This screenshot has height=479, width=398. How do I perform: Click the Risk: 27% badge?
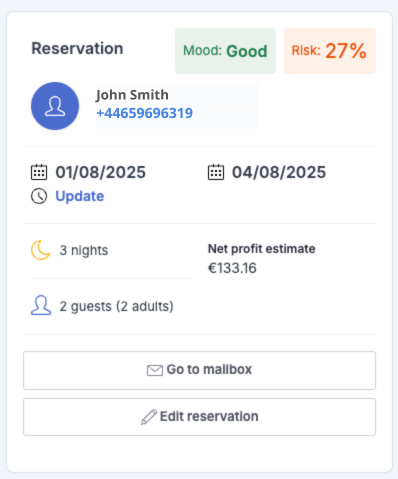(x=330, y=51)
